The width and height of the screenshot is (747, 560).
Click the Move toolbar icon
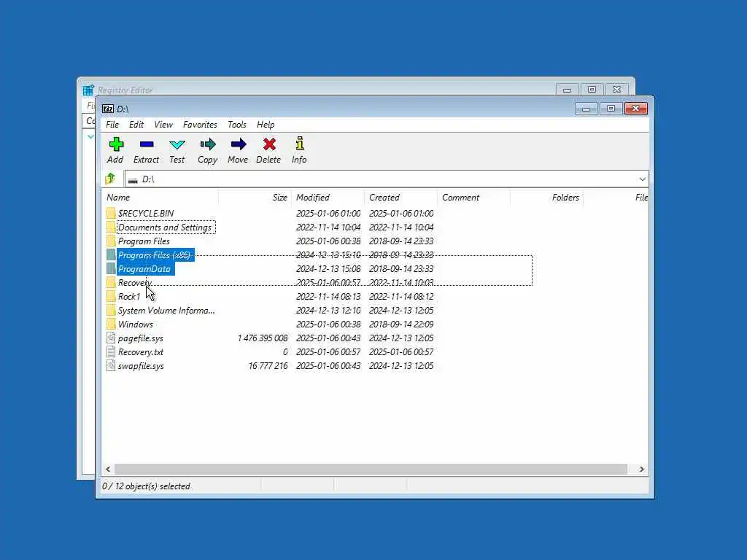239,144
